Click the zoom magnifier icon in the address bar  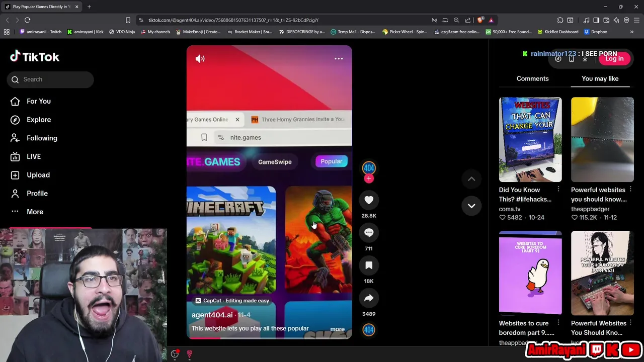[456, 20]
